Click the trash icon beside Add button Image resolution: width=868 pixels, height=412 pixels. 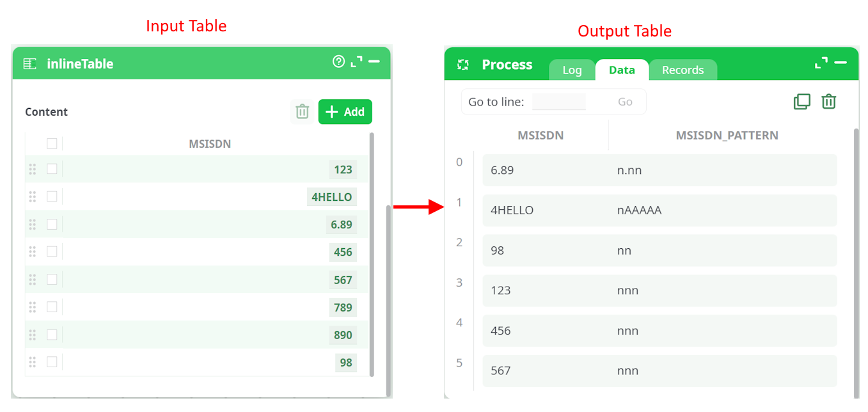pos(303,112)
